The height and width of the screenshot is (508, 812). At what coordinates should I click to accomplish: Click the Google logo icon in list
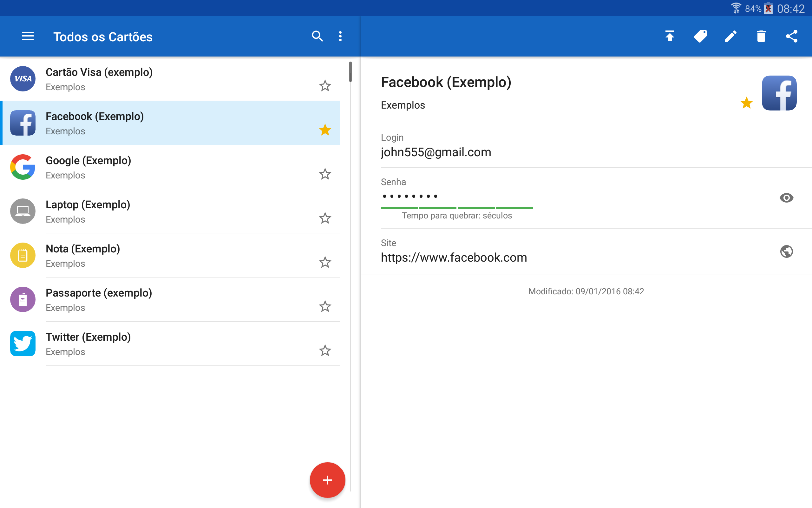coord(23,167)
